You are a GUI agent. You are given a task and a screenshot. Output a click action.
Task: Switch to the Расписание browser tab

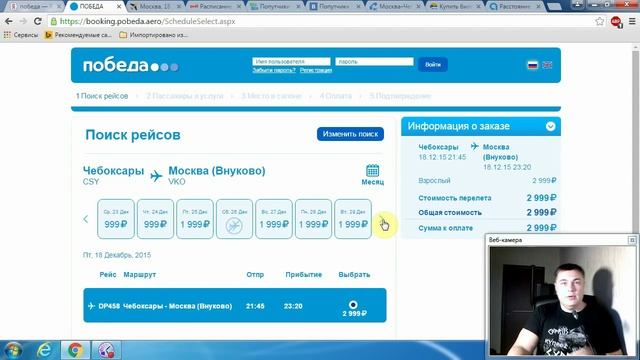(215, 7)
